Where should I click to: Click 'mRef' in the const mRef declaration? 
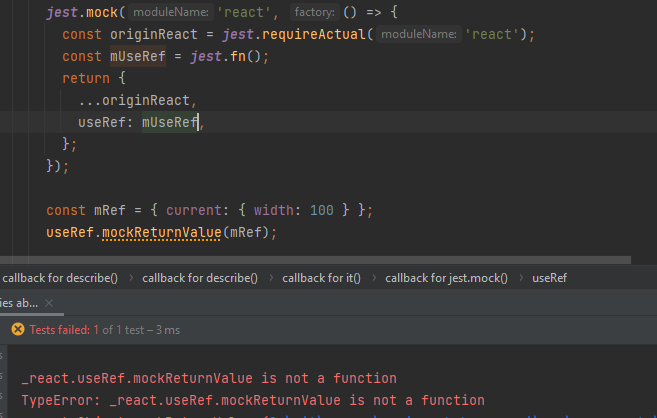pyautogui.click(x=110, y=210)
